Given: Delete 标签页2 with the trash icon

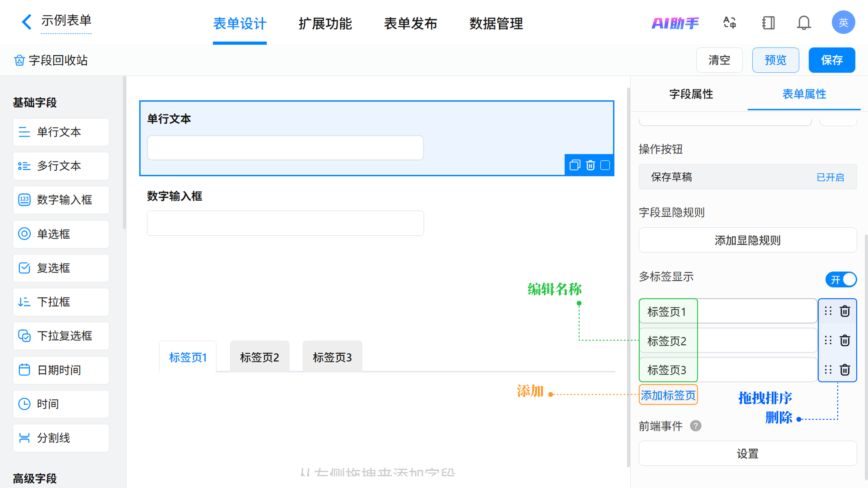Looking at the screenshot, I should coord(845,340).
